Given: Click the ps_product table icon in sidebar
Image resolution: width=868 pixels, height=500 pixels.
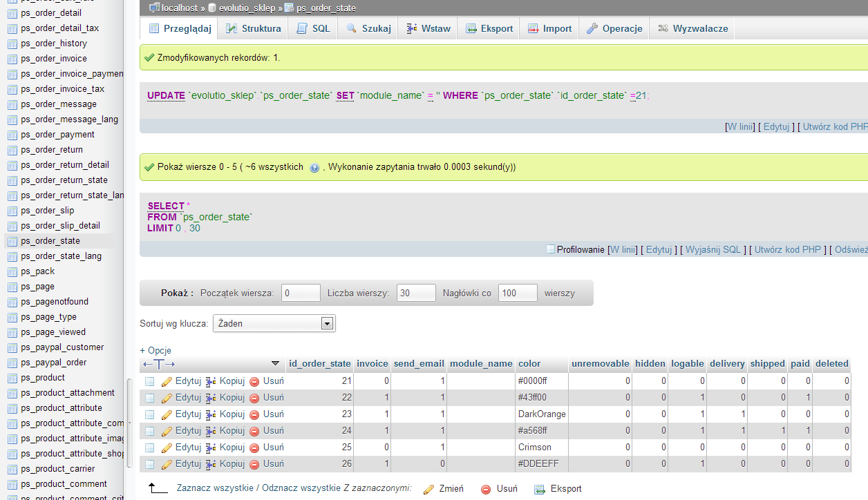Looking at the screenshot, I should coord(12,378).
